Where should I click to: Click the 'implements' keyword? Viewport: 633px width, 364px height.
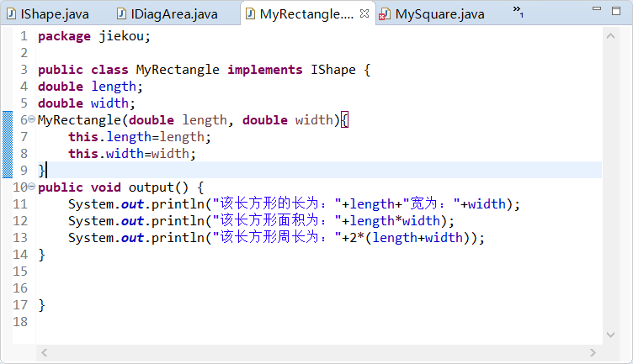[x=265, y=70]
